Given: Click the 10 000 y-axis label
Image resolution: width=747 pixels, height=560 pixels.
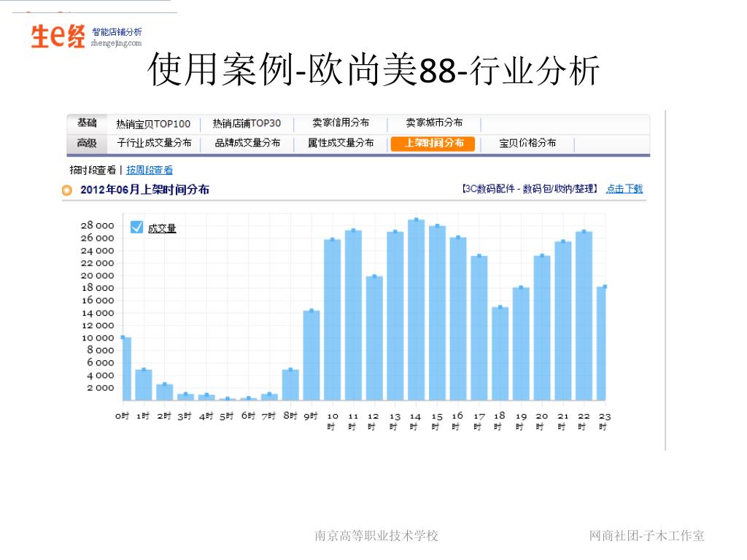Looking at the screenshot, I should pyautogui.click(x=97, y=338).
